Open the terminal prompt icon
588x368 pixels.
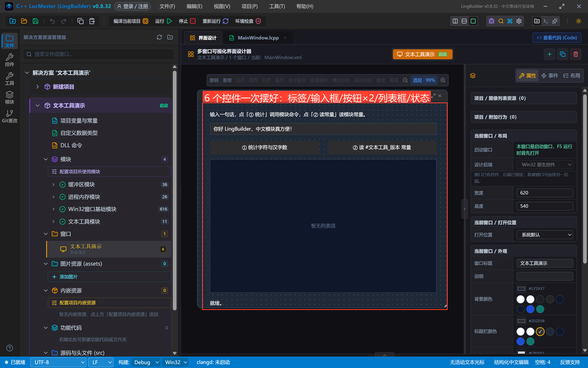pyautogui.click(x=546, y=21)
